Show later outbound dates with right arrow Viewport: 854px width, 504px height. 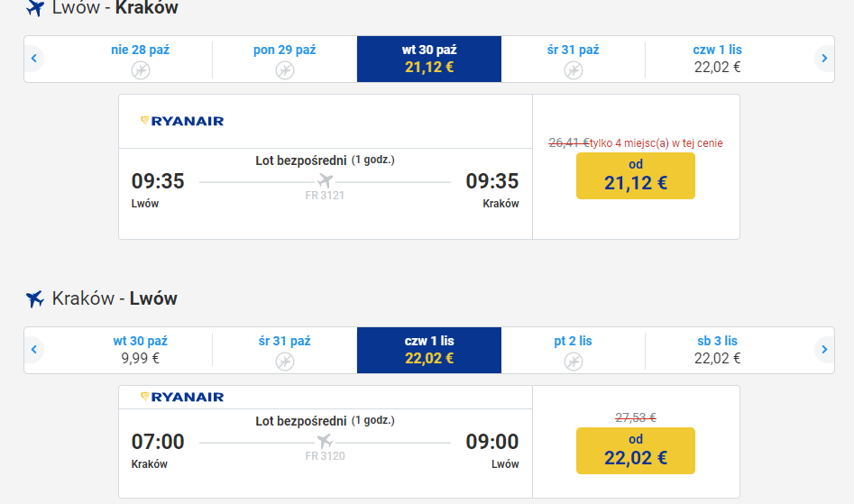[x=824, y=59]
